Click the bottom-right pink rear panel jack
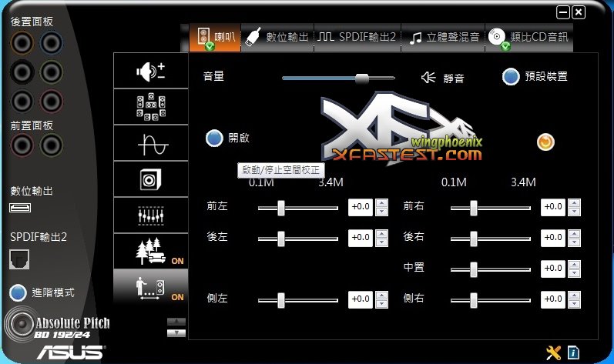The image size is (614, 364). [x=52, y=102]
